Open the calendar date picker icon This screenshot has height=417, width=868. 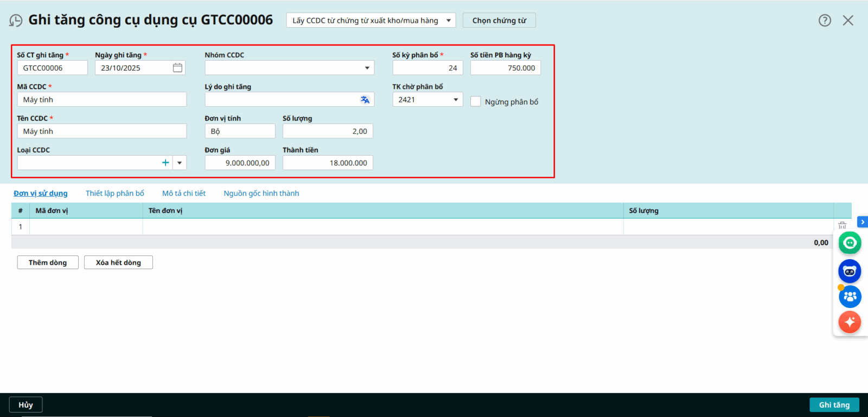tap(177, 68)
